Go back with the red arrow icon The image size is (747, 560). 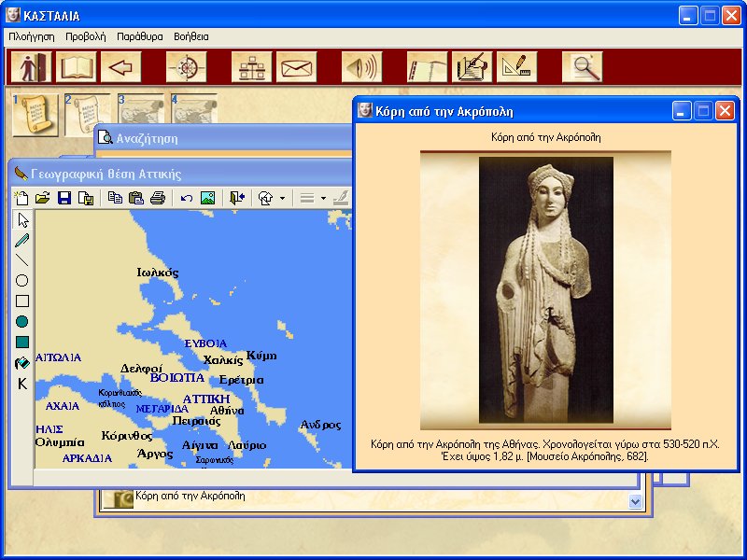coord(121,67)
